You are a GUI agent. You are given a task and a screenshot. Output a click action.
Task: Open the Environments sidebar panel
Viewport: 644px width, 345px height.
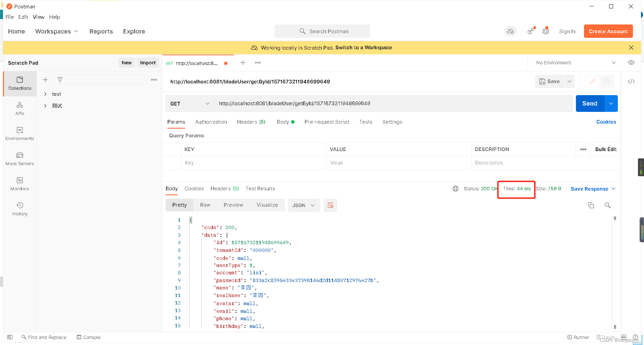point(19,133)
